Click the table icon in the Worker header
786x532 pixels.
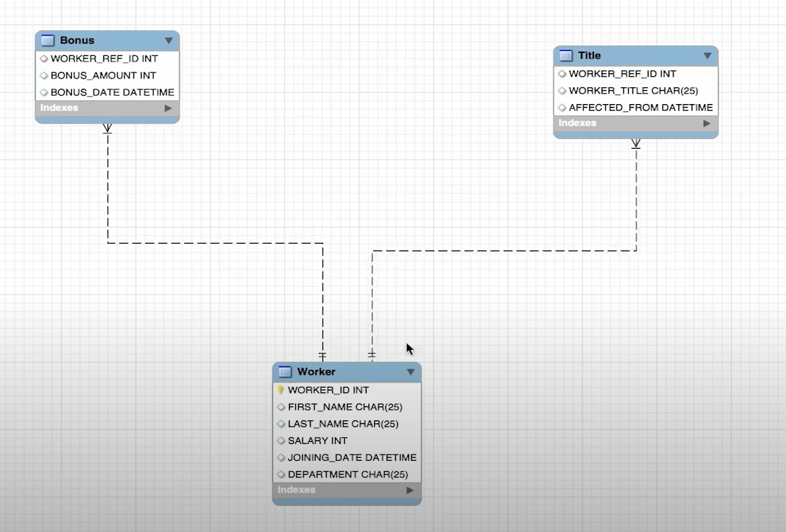tap(284, 372)
